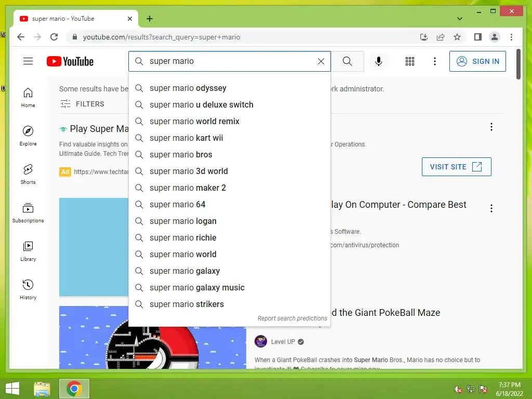Open Home in the left sidebar
Image resolution: width=532 pixels, height=399 pixels.
click(28, 98)
